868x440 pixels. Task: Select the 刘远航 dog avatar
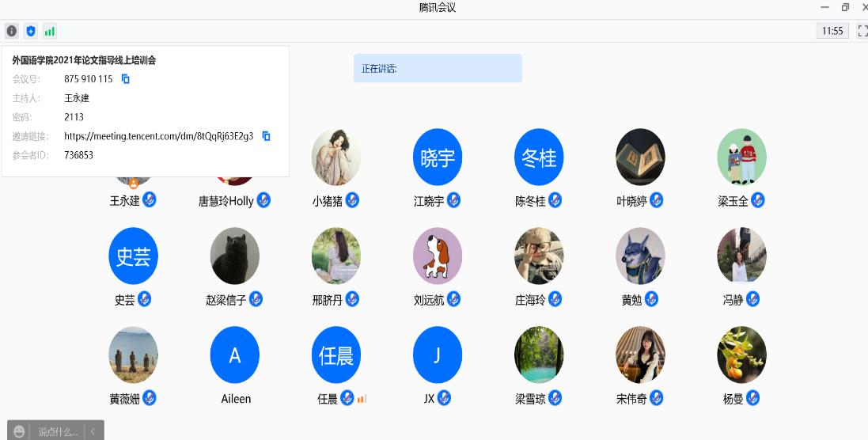pos(438,256)
